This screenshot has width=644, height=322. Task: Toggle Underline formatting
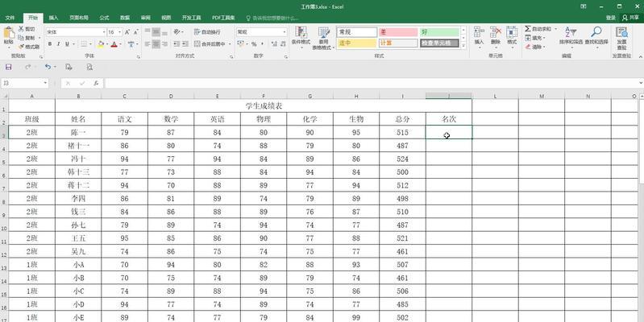tap(67, 44)
